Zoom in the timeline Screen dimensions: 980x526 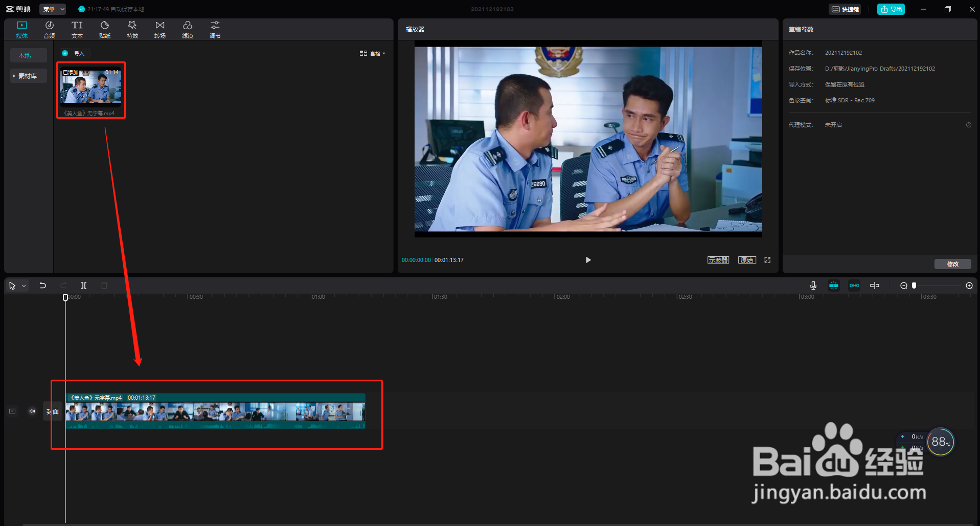[x=969, y=286]
